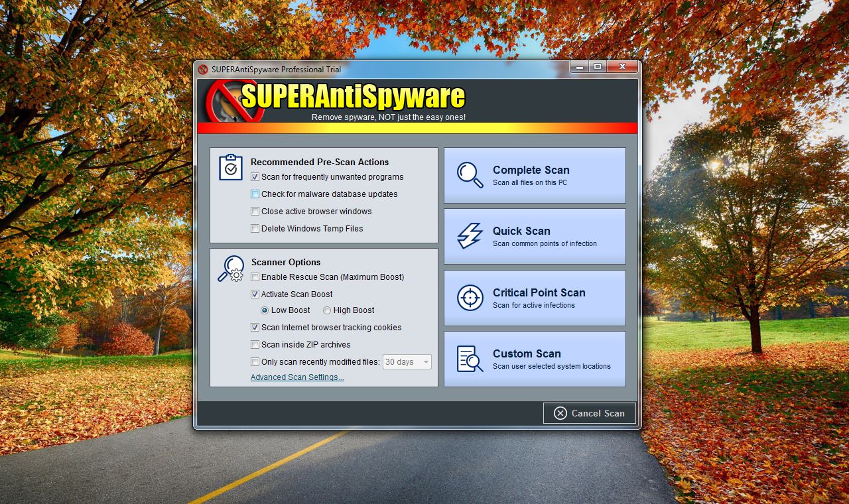Click 'Scan common points of infection' text
849x504 pixels.
click(545, 244)
